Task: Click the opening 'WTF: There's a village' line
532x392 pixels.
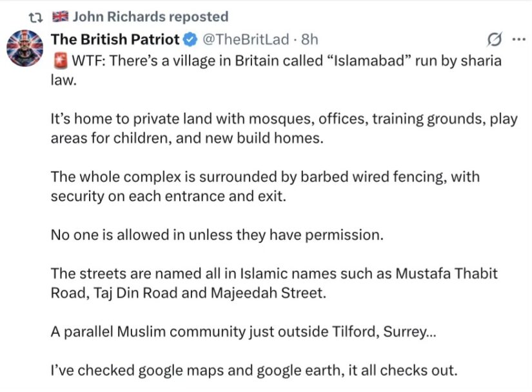Action: (x=276, y=70)
